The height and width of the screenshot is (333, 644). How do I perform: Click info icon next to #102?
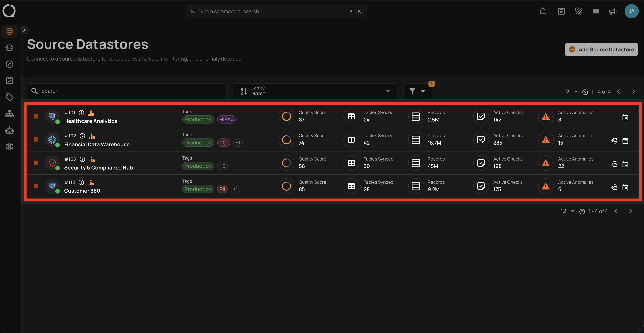82,136
